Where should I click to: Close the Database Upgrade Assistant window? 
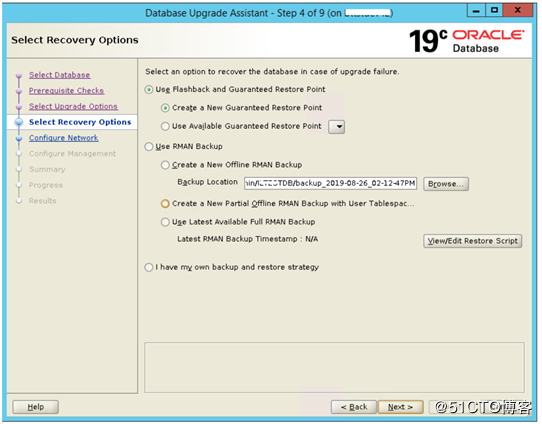517,10
